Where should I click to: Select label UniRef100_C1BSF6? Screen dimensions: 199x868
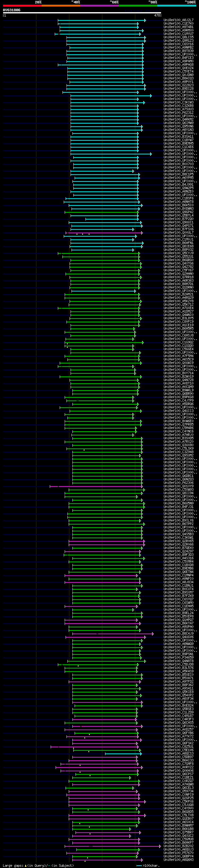[x=178, y=198]
